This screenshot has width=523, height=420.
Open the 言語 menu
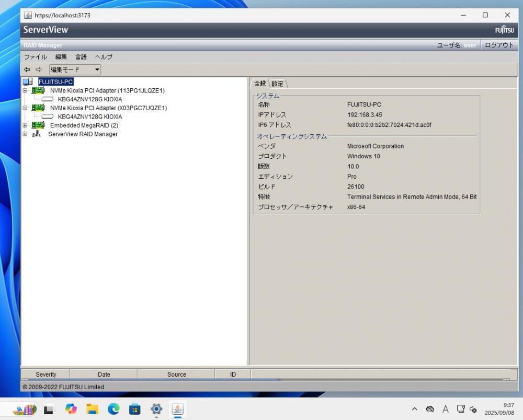(81, 57)
